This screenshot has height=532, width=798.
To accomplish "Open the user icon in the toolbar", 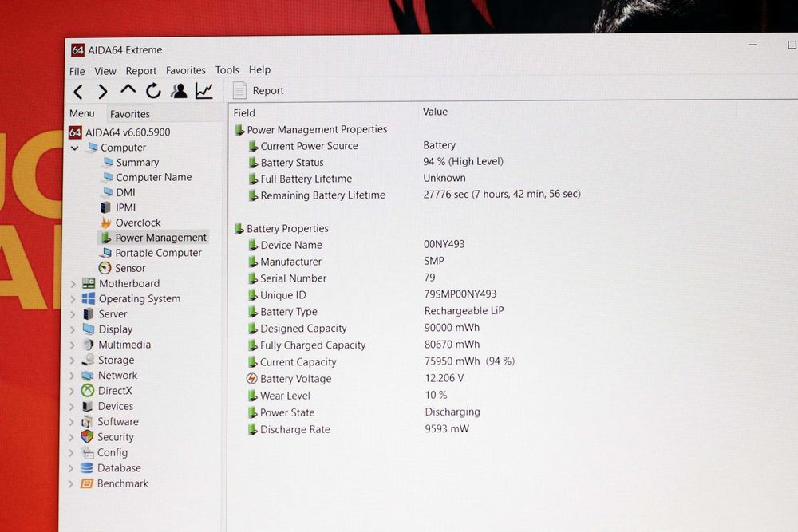I will [x=179, y=91].
